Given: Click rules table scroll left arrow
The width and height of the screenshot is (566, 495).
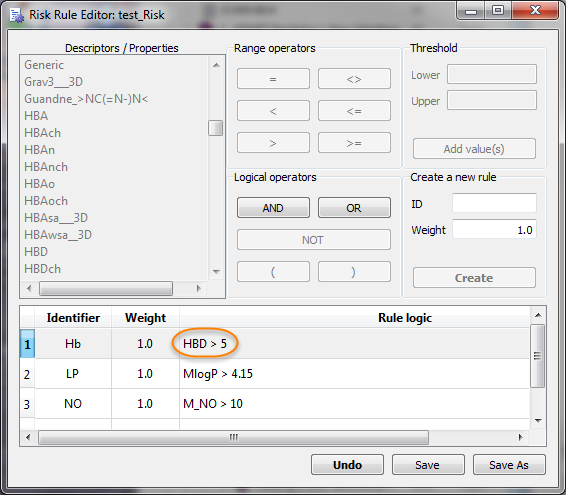Looking at the screenshot, I should (28, 437).
